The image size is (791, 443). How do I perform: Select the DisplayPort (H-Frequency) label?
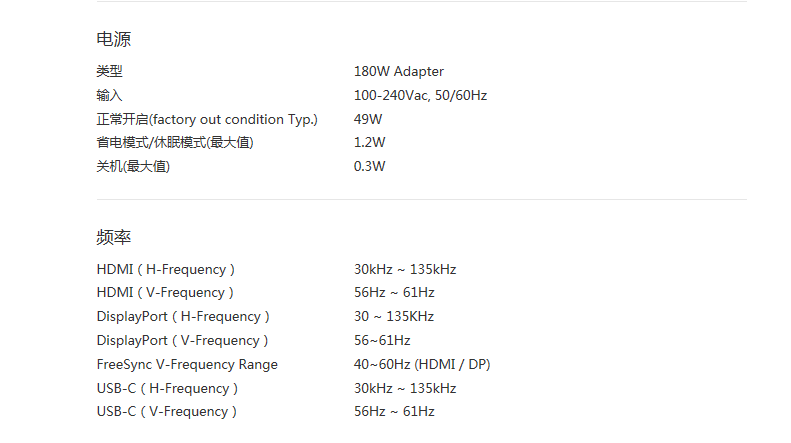[183, 317]
